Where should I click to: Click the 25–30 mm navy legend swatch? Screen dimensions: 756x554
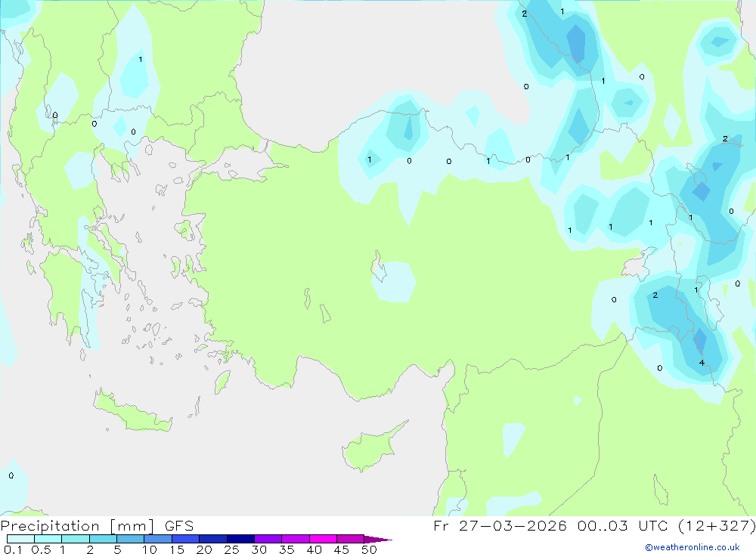tap(240, 539)
